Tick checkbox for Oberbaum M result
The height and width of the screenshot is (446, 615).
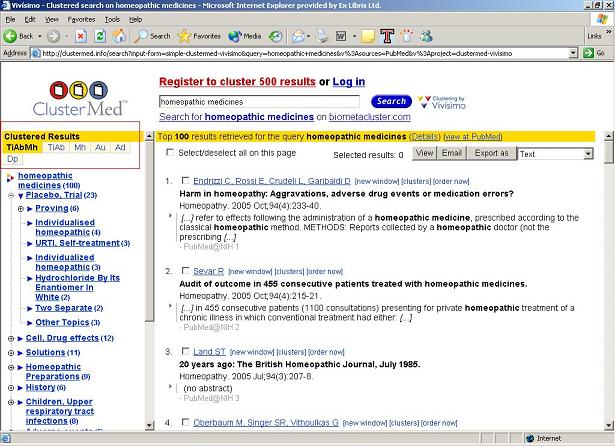click(x=185, y=422)
